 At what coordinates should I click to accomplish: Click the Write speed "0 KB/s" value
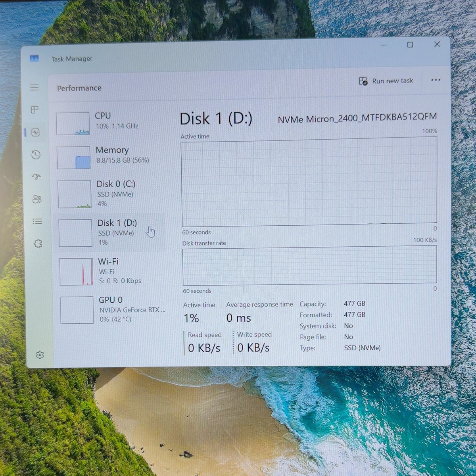coord(253,348)
